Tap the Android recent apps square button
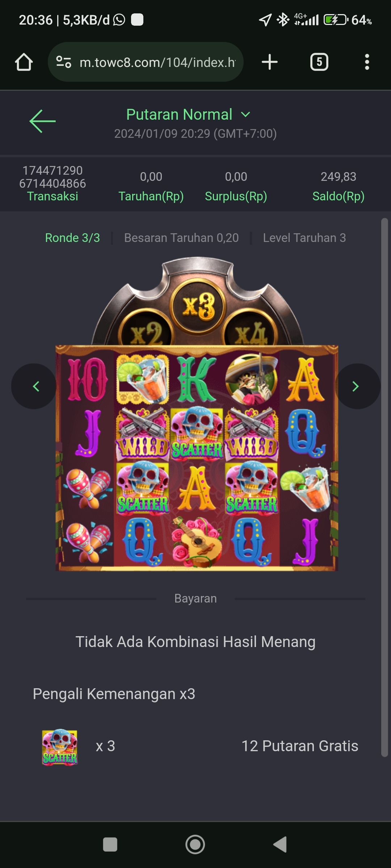Viewport: 391px width, 868px height. point(110,844)
